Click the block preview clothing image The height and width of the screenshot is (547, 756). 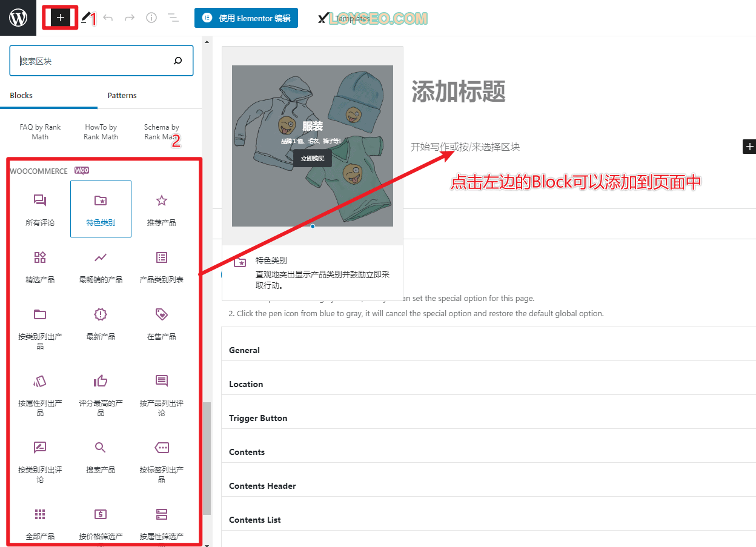click(313, 146)
